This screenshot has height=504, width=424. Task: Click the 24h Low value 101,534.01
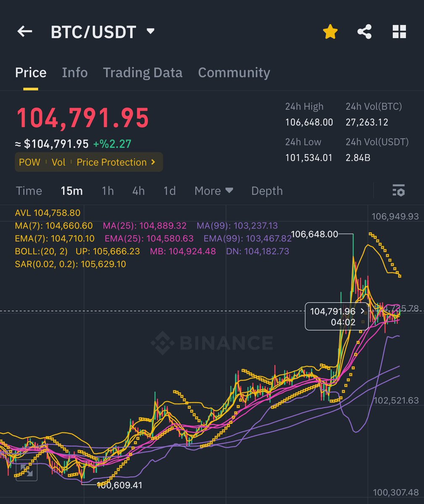point(308,158)
